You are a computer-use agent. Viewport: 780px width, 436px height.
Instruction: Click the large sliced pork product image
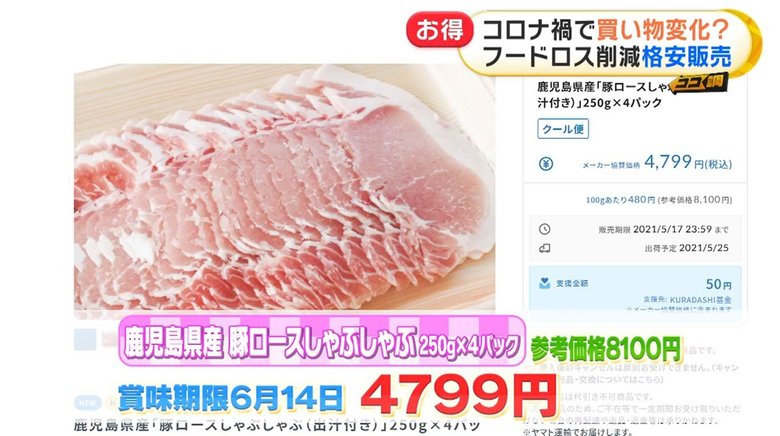coord(285,187)
